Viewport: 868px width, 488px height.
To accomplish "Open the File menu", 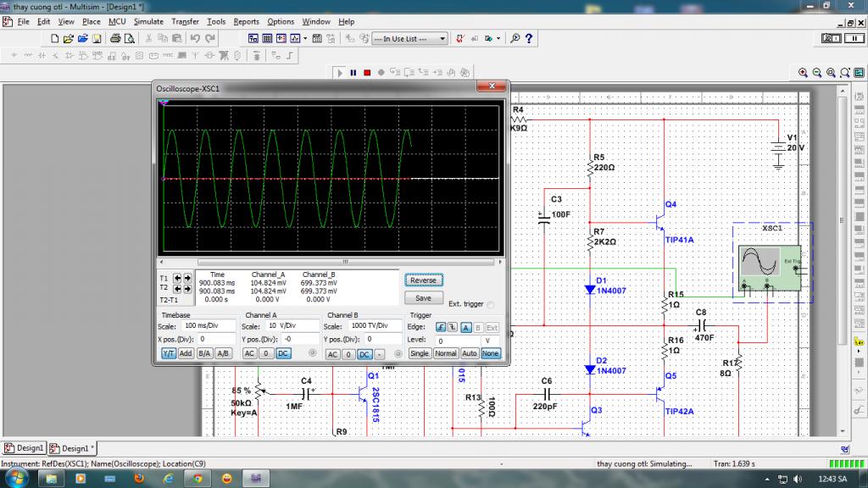I will pos(23,21).
